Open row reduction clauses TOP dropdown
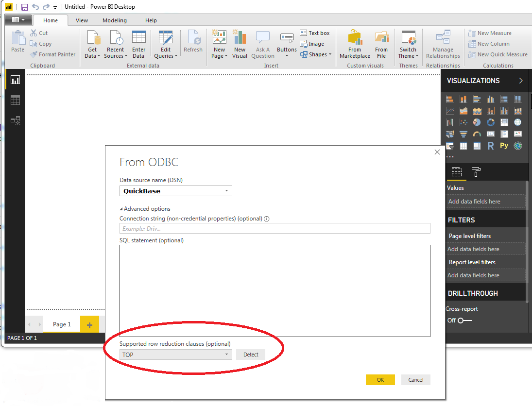 (176, 355)
